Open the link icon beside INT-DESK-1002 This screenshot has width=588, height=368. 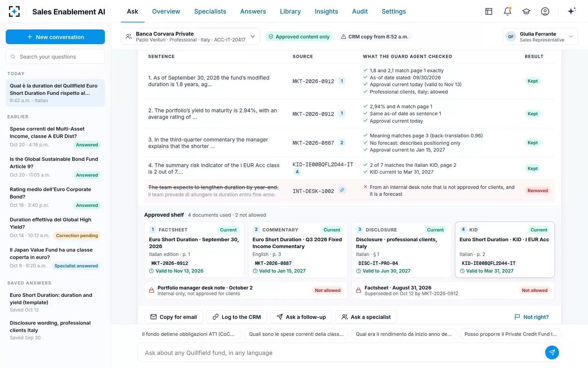(x=342, y=190)
